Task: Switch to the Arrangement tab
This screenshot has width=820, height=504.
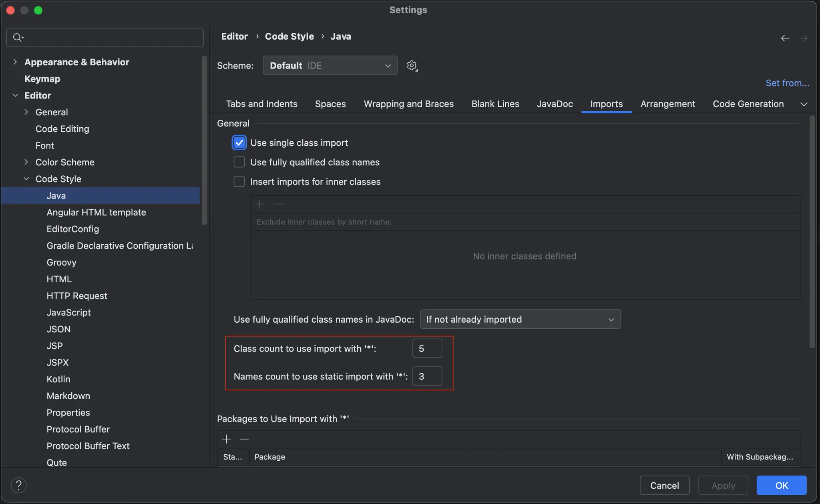Action: 667,104
